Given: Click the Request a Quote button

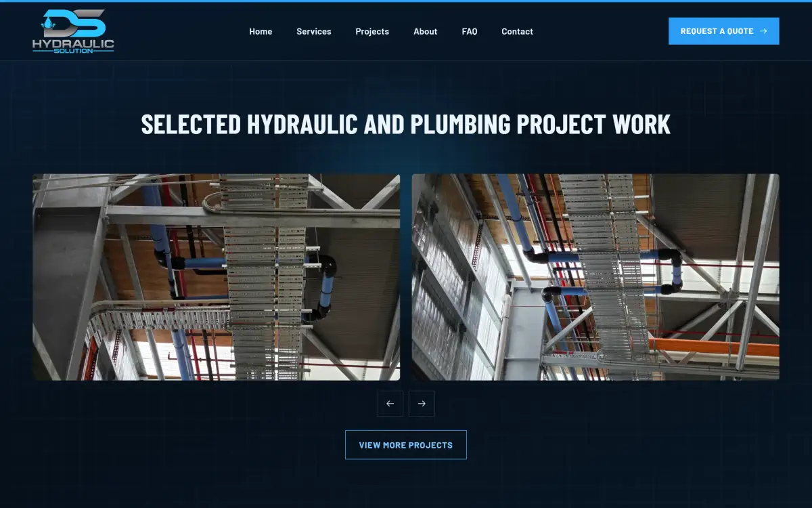Looking at the screenshot, I should pyautogui.click(x=724, y=31).
